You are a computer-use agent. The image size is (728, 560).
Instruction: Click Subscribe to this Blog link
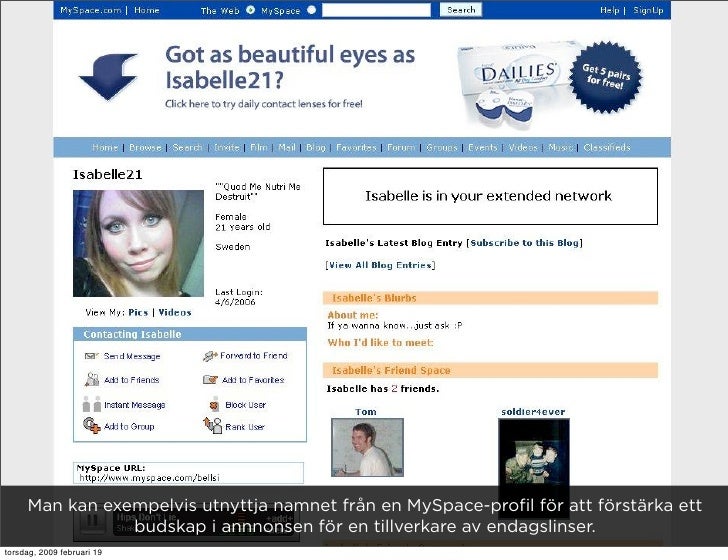524,243
